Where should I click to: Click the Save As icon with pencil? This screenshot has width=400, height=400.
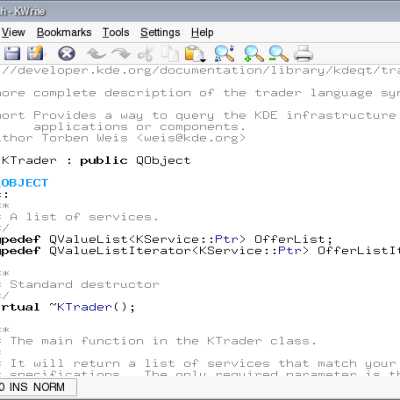click(x=35, y=53)
